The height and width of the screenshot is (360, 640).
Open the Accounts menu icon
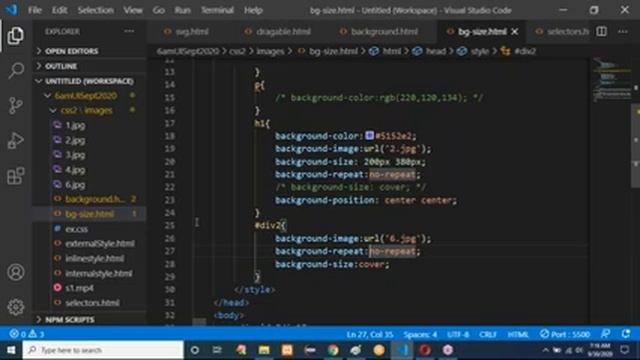pyautogui.click(x=16, y=272)
